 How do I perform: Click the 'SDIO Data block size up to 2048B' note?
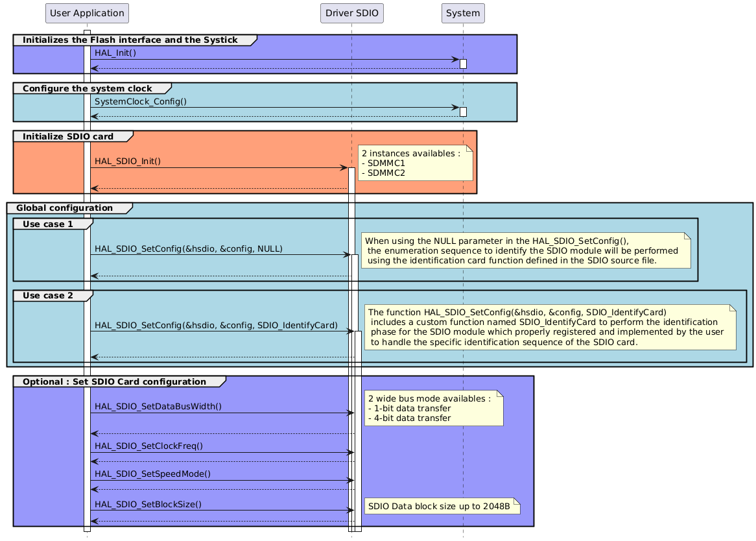pyautogui.click(x=442, y=506)
